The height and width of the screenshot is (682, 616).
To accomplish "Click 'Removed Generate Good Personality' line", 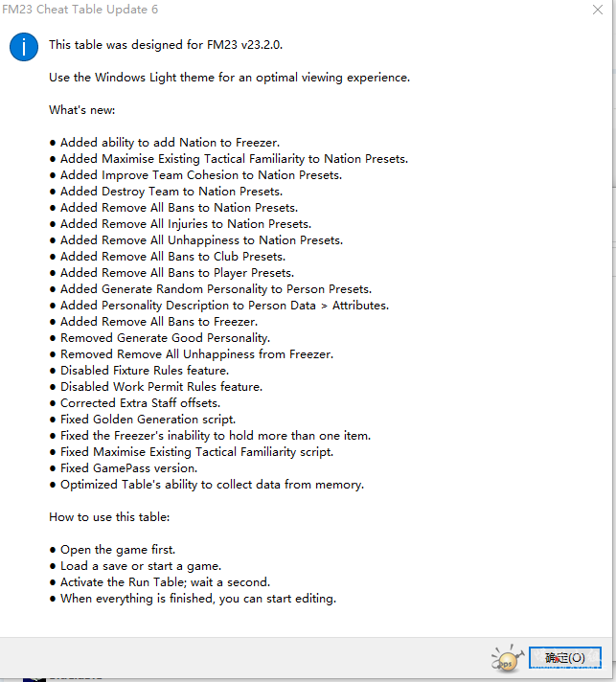I will tap(165, 338).
